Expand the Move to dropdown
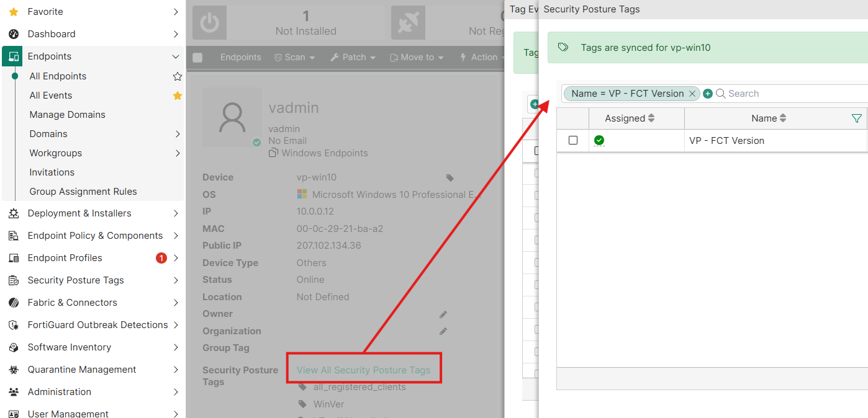The height and width of the screenshot is (418, 868). tap(417, 57)
